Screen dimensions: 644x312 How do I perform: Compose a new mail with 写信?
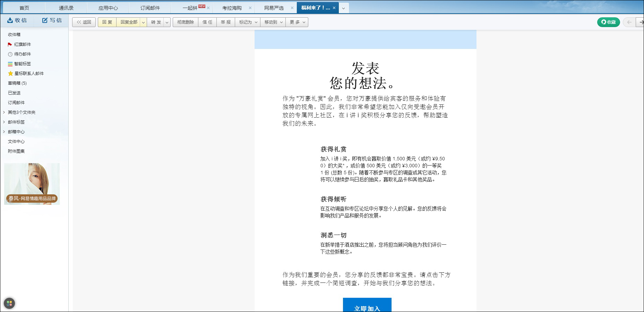[52, 20]
